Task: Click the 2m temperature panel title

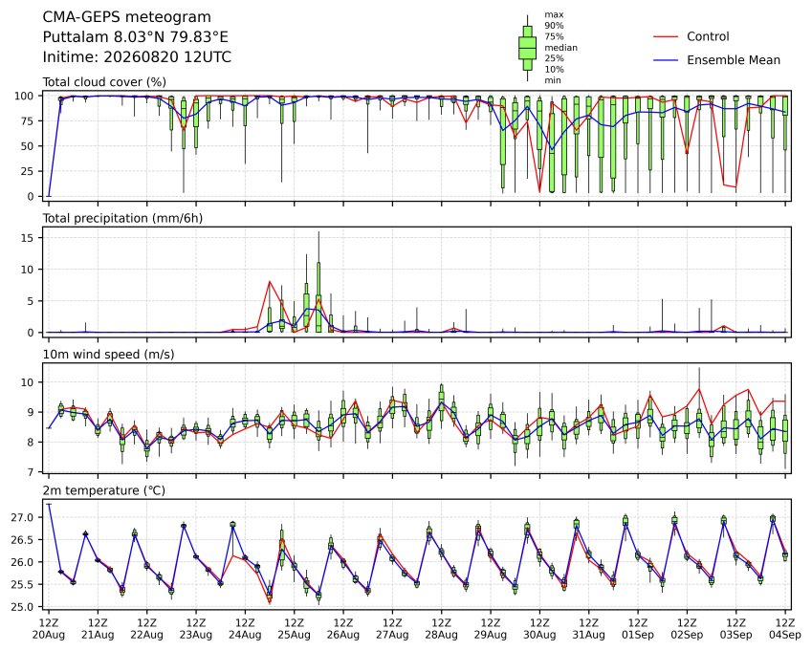Action: coord(103,490)
